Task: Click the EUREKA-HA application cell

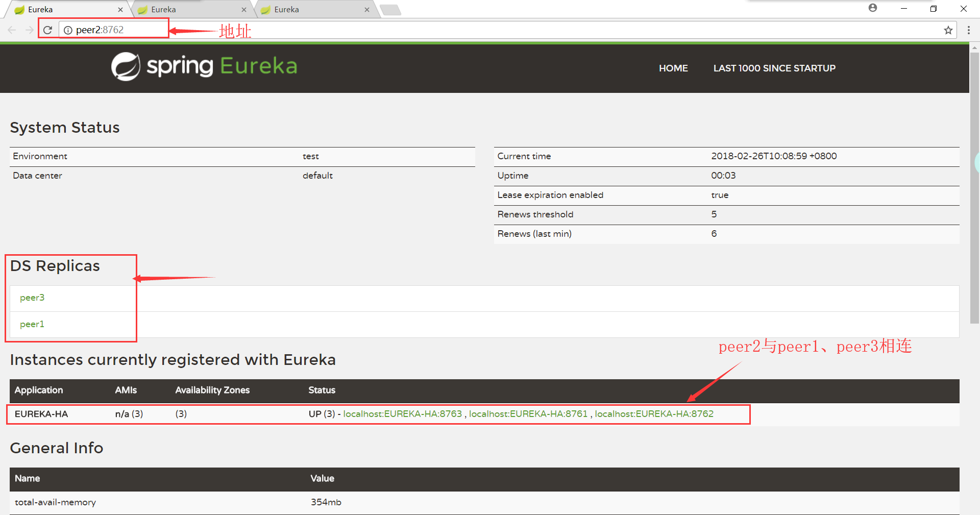Action: click(x=41, y=414)
